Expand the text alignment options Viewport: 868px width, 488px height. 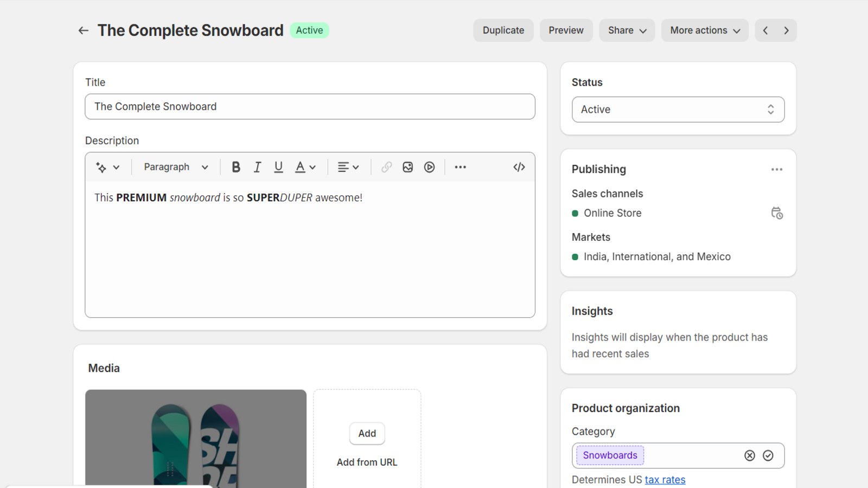coord(348,167)
